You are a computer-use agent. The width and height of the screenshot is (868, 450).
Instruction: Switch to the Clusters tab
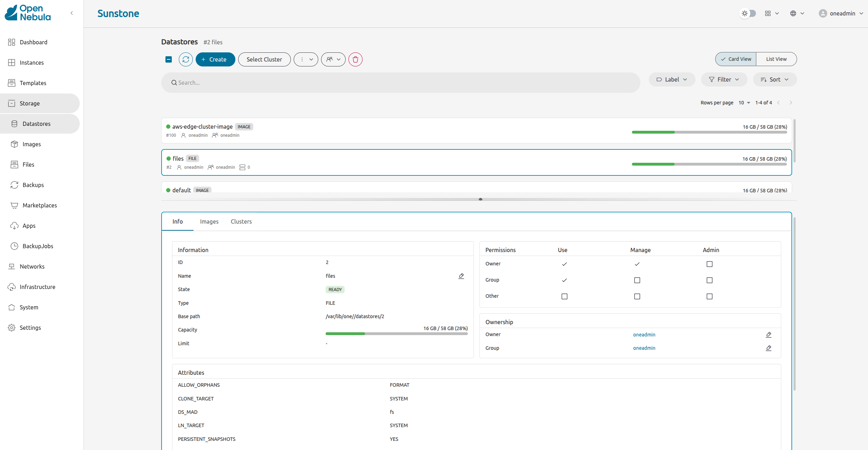click(241, 221)
